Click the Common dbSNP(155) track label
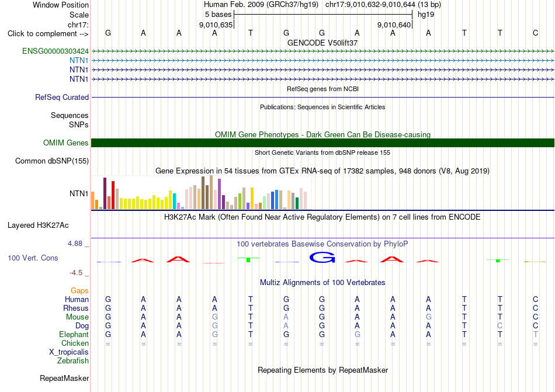555x392 pixels. coord(52,161)
